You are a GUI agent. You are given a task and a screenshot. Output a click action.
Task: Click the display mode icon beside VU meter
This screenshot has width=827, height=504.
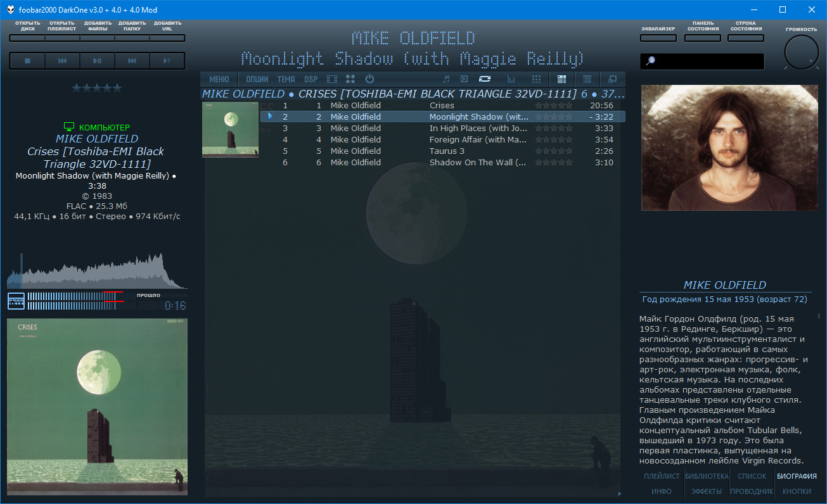(x=16, y=301)
